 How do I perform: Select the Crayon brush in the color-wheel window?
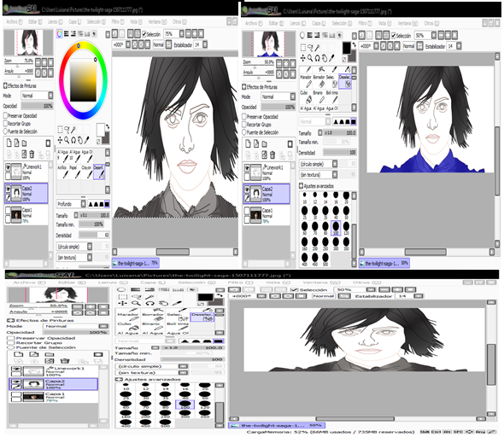(x=86, y=172)
